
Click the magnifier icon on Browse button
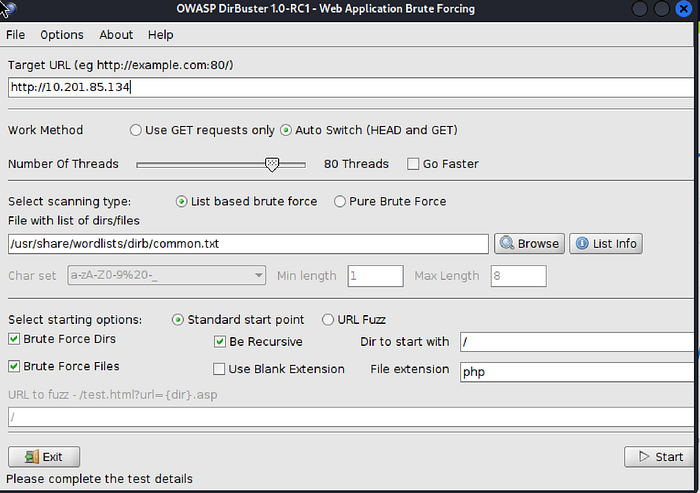(x=507, y=243)
